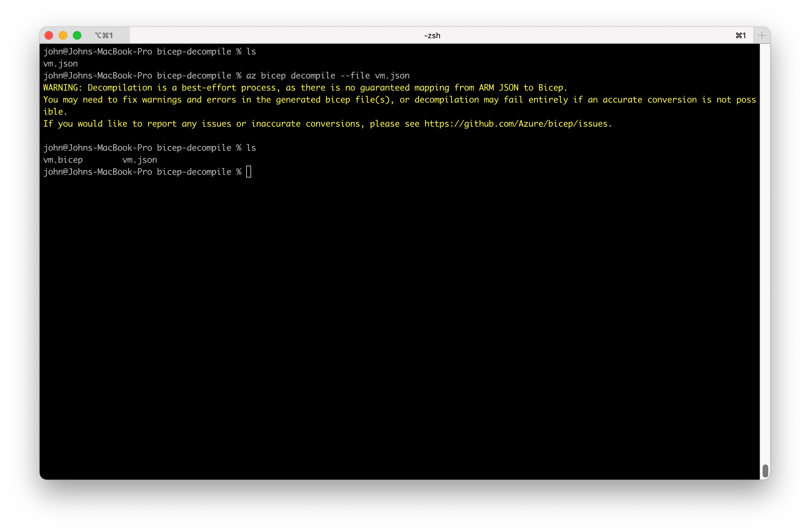This screenshot has height=532, width=810.
Task: Close the terminal window with red button
Action: 49,35
